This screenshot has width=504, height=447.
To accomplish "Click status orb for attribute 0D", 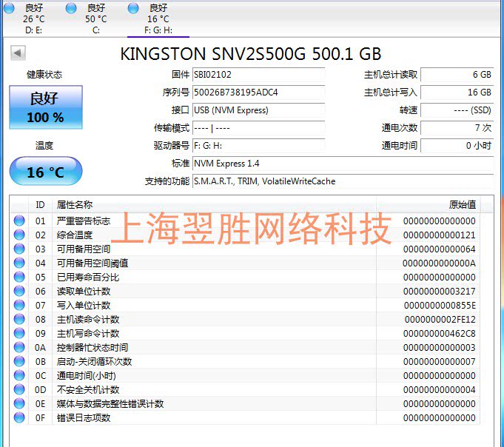I will [19, 389].
